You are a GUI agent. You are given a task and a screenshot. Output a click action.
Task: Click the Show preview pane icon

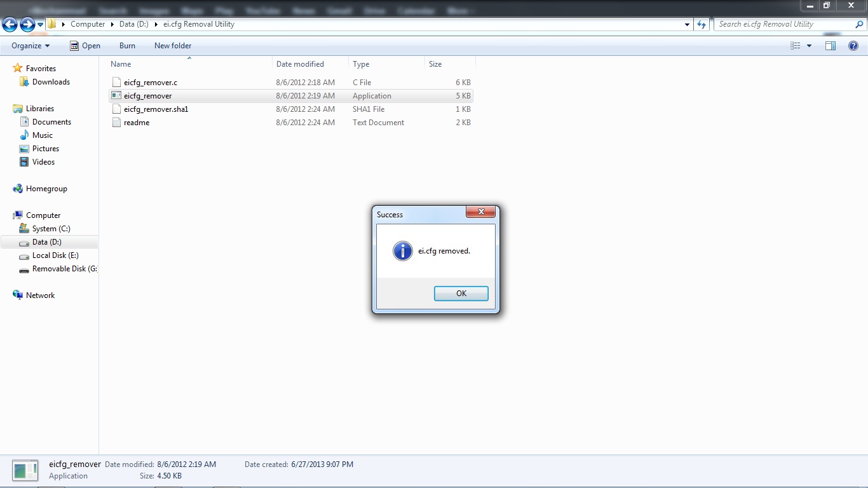(x=830, y=45)
